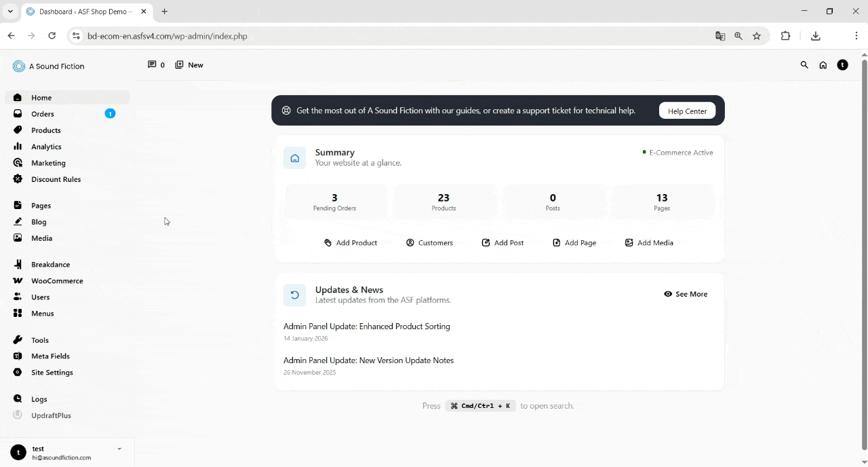Click the Marketing icon in sidebar
This screenshot has width=868, height=467.
pyautogui.click(x=18, y=163)
